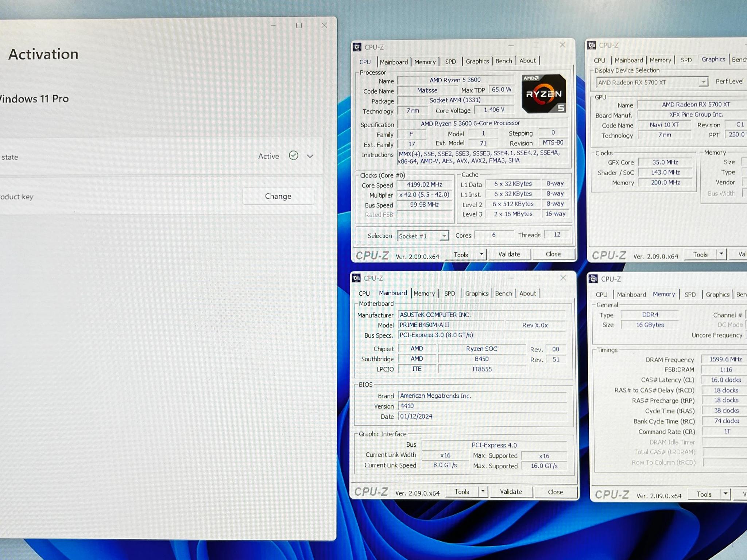
Task: Close the Activation settings window
Action: 324,25
